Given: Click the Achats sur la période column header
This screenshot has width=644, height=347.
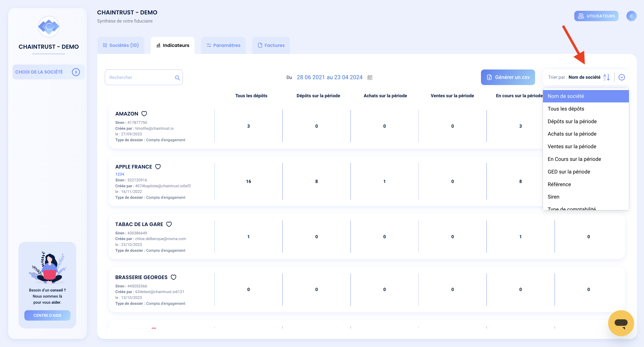Looking at the screenshot, I should pyautogui.click(x=385, y=96).
